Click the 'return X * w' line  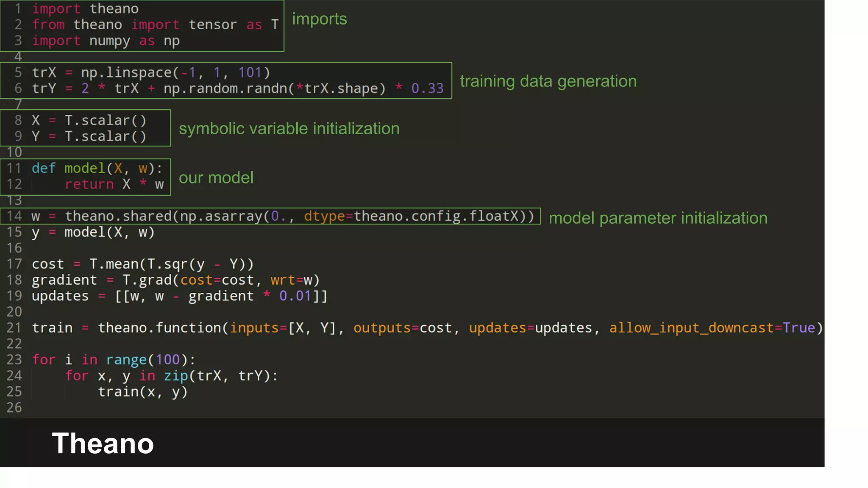pyautogui.click(x=114, y=184)
